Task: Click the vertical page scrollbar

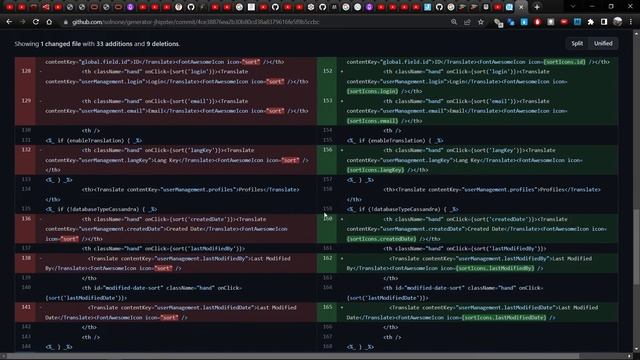Action: [x=636, y=247]
